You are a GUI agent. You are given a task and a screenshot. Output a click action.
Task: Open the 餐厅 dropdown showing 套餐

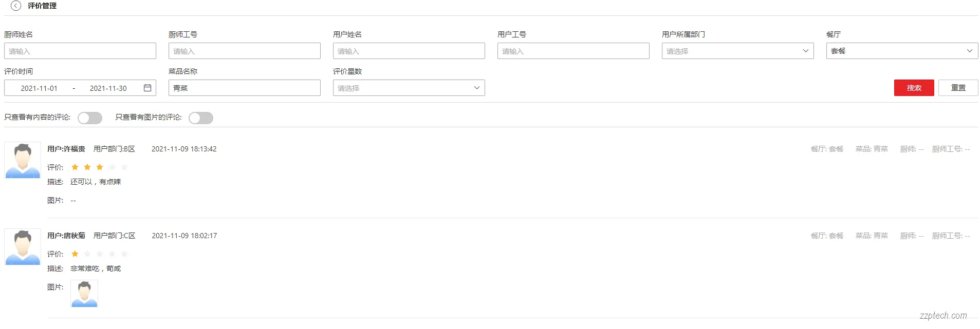902,51
